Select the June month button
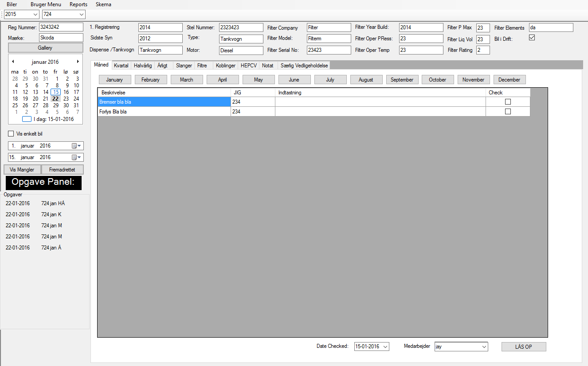 (294, 80)
